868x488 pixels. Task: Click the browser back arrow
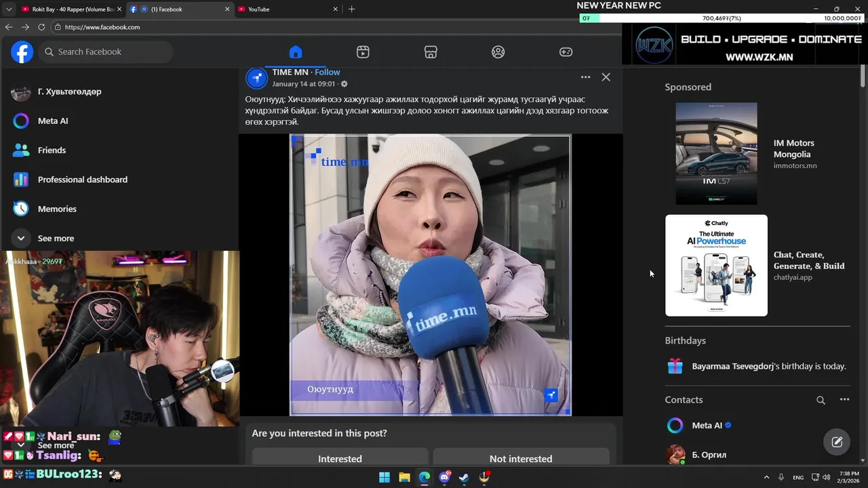(9, 27)
